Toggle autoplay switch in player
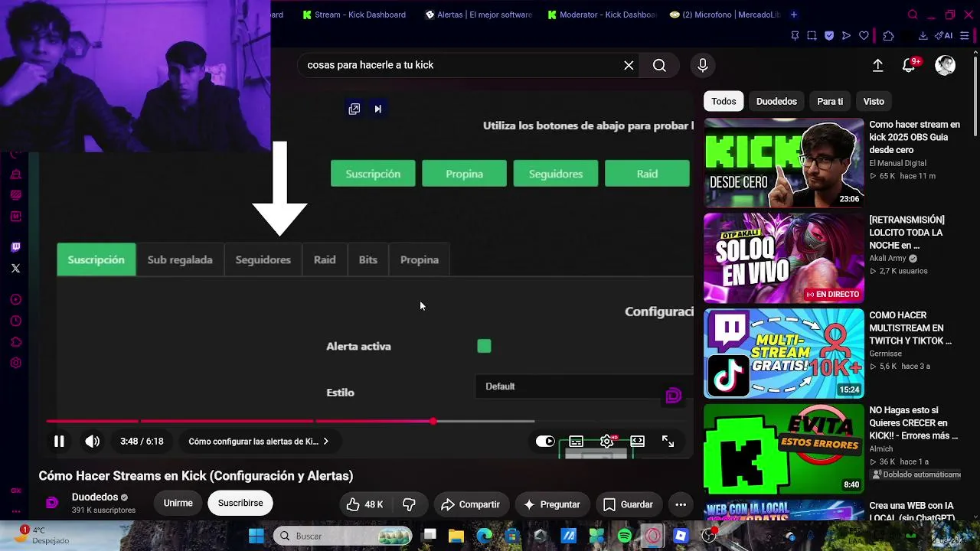980x551 pixels. (545, 442)
